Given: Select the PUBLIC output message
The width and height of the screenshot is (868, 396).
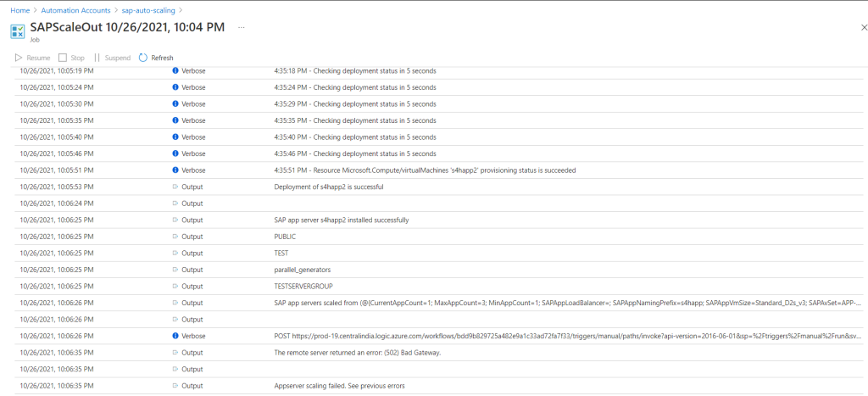Looking at the screenshot, I should click(x=285, y=237).
